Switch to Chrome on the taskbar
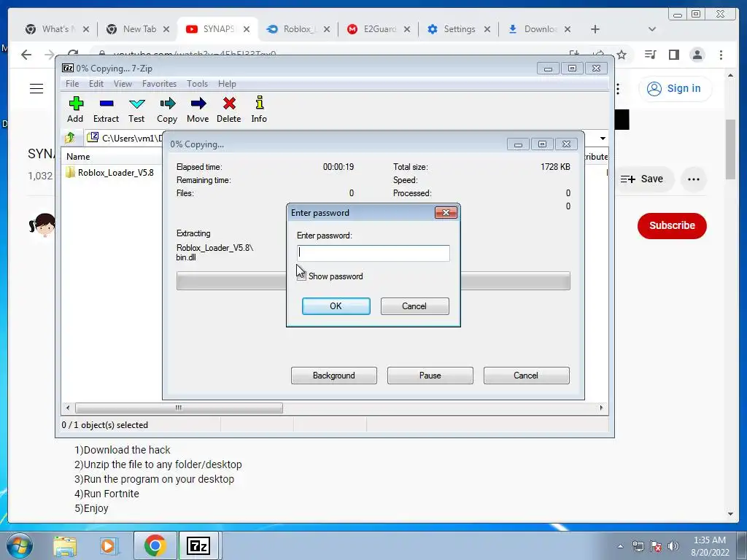This screenshot has height=560, width=747. (155, 545)
